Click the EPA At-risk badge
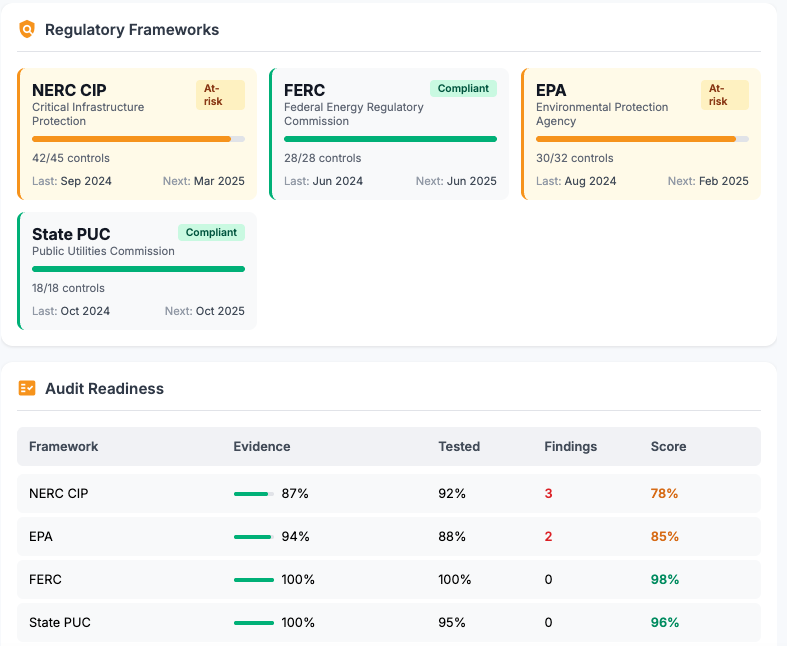The width and height of the screenshot is (787, 646). click(725, 95)
